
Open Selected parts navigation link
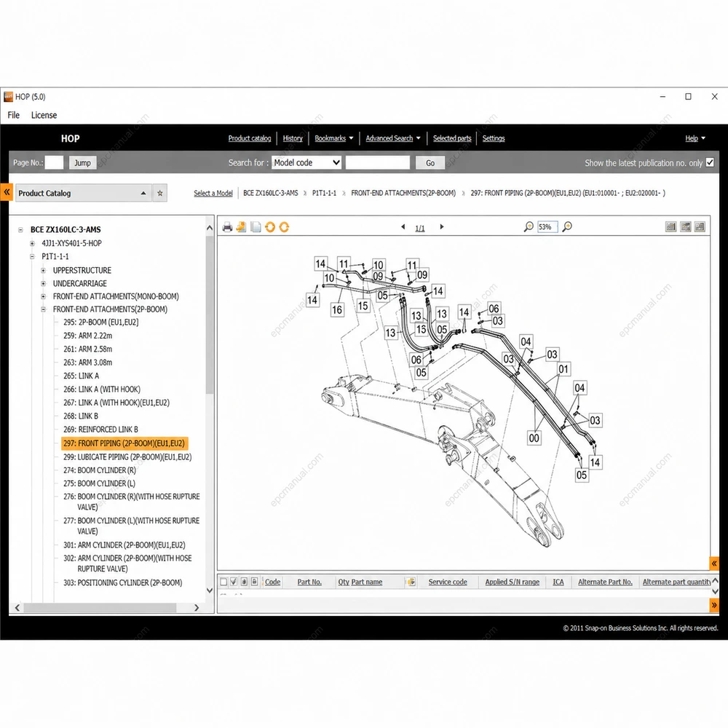(x=452, y=138)
